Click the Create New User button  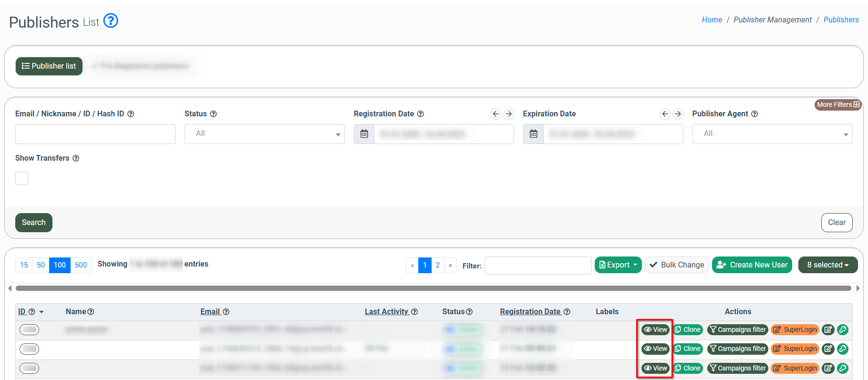coord(752,265)
